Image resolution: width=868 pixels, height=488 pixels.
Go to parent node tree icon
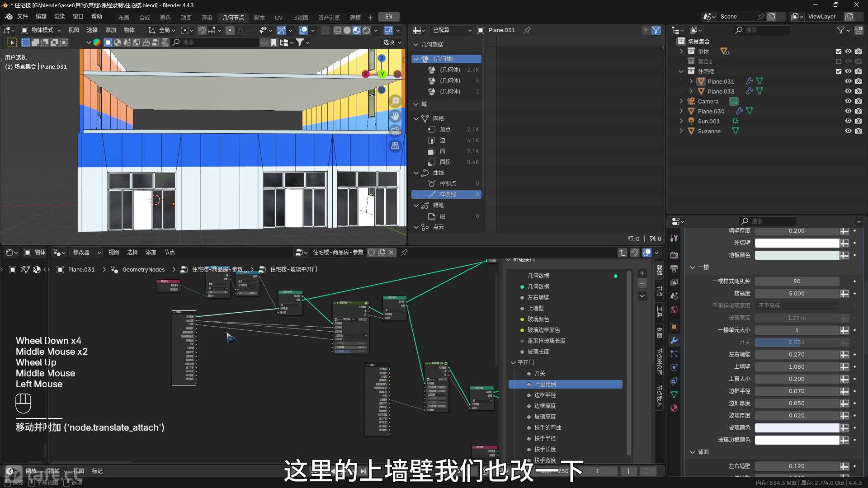pyautogui.click(x=623, y=253)
